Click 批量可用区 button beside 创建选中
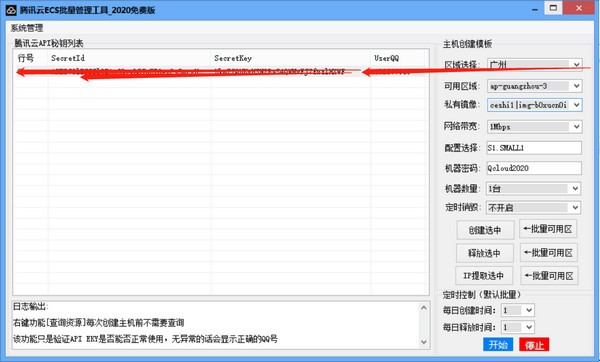The height and width of the screenshot is (362, 600). point(548,229)
